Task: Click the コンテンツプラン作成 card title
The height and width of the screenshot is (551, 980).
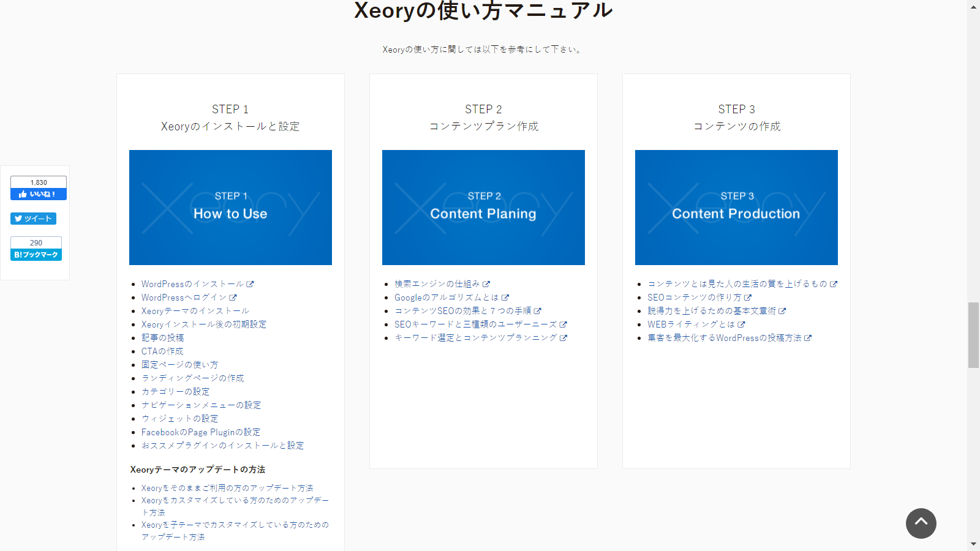Action: (x=483, y=126)
